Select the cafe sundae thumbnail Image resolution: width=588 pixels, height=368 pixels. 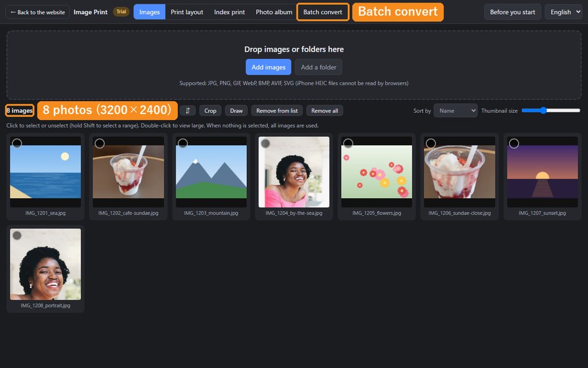128,172
